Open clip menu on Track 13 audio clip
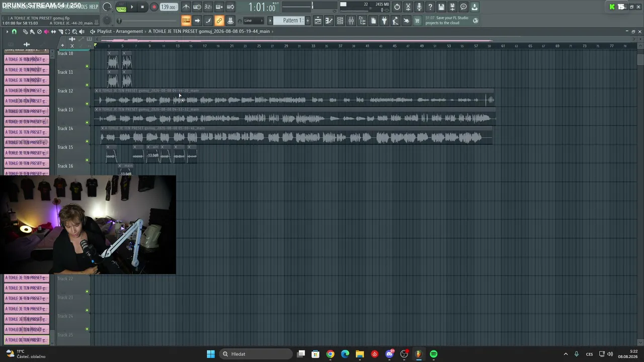644x362 pixels. tap(97, 109)
